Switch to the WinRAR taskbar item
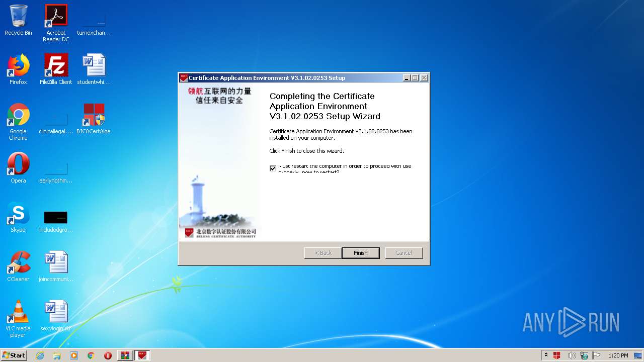Screen dimensions: 644x362 (x=125, y=355)
